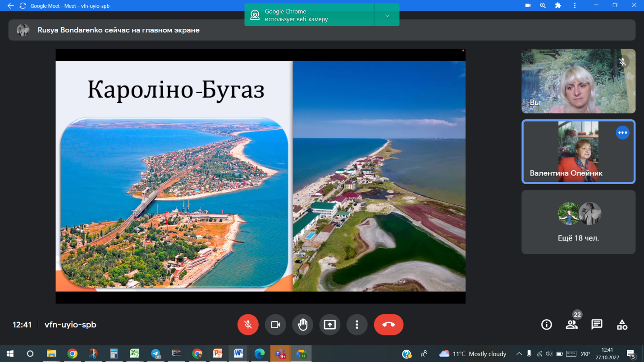644x362 pixels.
Task: Unmute the microphone in the call bar
Action: pyautogui.click(x=248, y=325)
